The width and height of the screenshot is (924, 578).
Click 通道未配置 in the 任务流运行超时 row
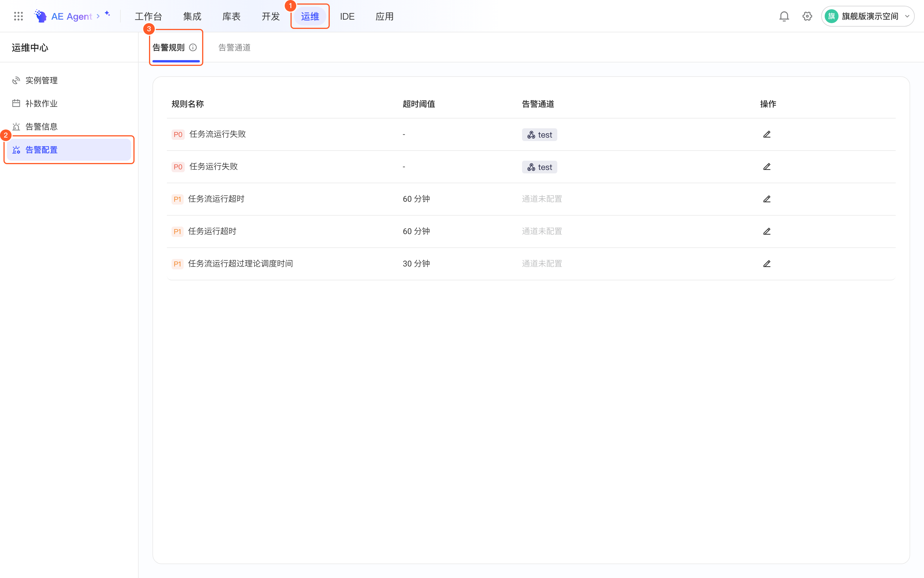point(542,199)
